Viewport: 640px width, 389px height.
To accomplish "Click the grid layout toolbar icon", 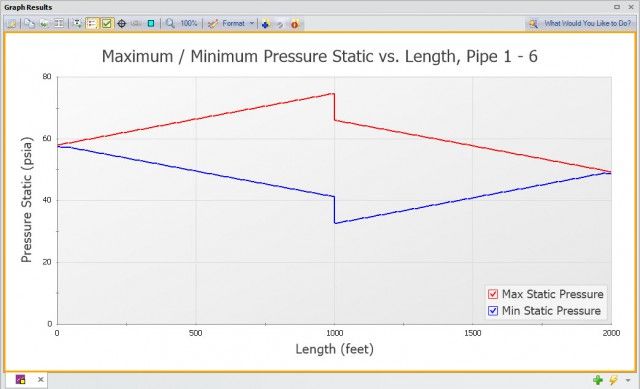I will (x=59, y=24).
